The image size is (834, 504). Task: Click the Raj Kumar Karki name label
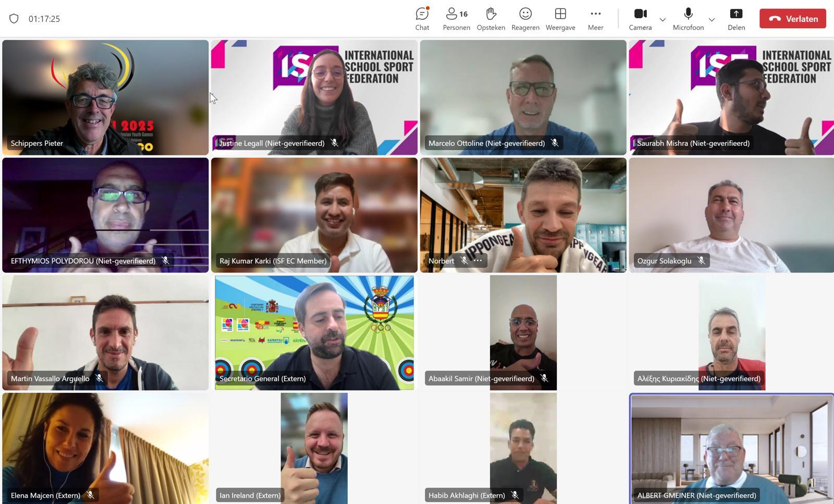[x=273, y=261]
